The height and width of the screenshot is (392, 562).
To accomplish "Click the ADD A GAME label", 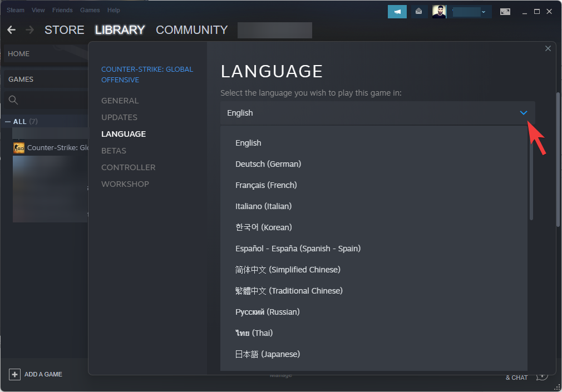I will (43, 374).
